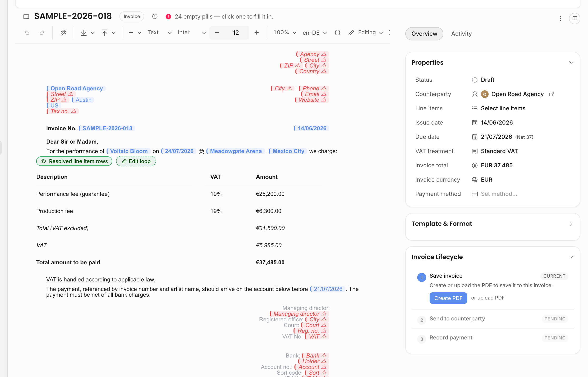Click the Invoice type badge
The height and width of the screenshot is (377, 588).
click(x=132, y=16)
